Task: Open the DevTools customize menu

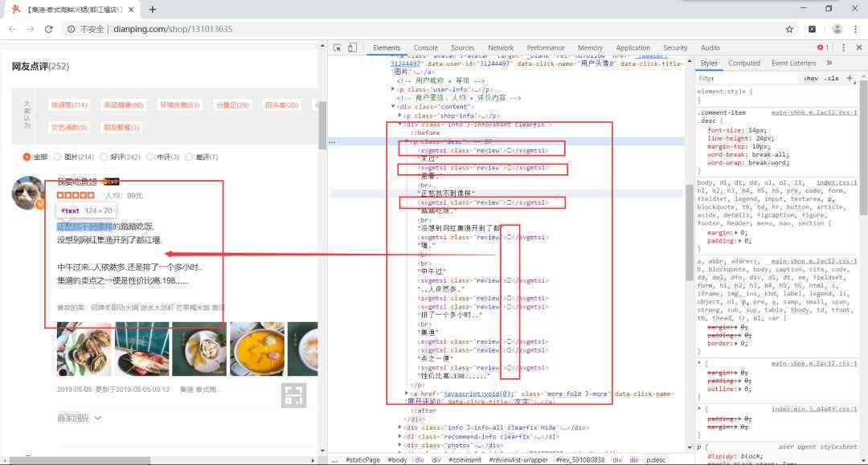Action: point(844,47)
